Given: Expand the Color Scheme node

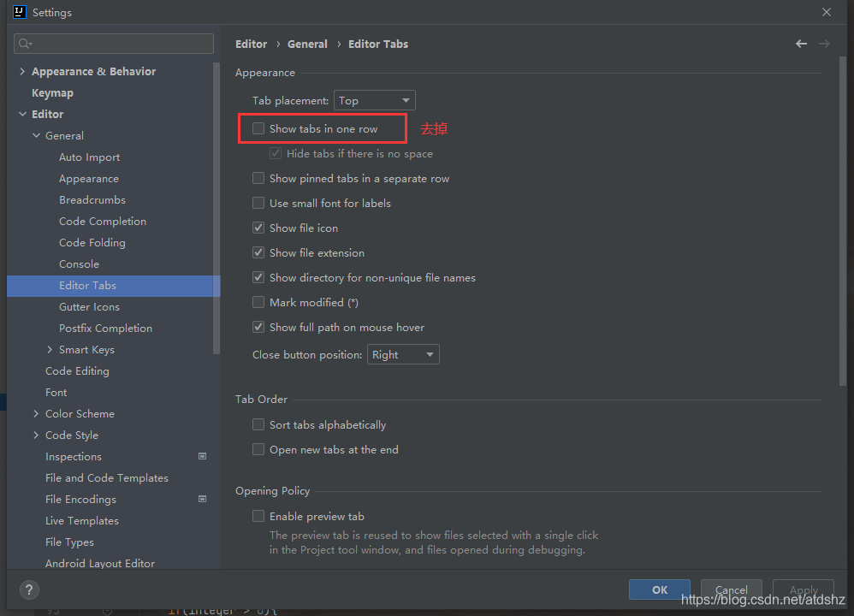Looking at the screenshot, I should (36, 414).
